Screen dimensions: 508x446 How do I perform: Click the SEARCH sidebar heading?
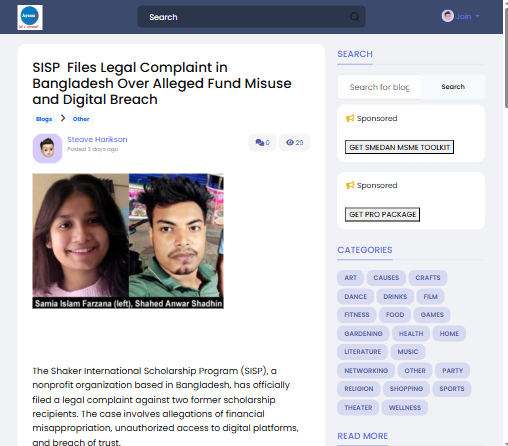point(355,54)
